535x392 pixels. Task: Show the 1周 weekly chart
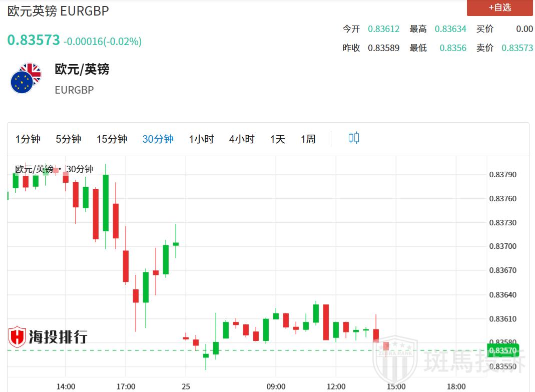click(308, 139)
